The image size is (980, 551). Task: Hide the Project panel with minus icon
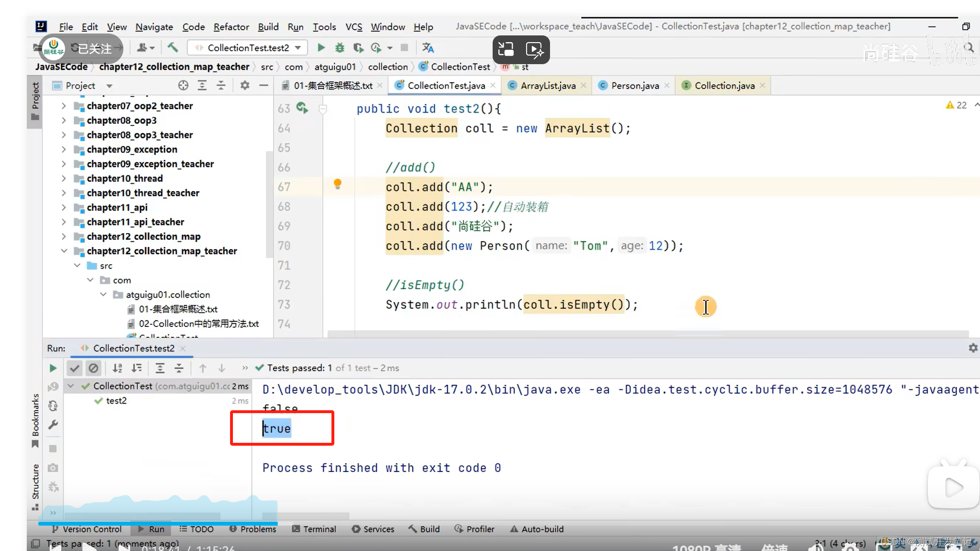coord(264,85)
